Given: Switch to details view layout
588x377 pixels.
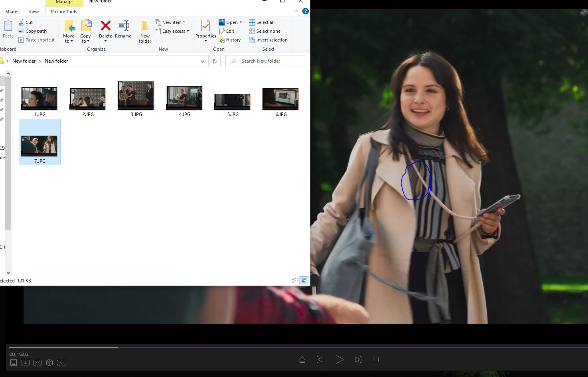Looking at the screenshot, I should click(x=295, y=280).
